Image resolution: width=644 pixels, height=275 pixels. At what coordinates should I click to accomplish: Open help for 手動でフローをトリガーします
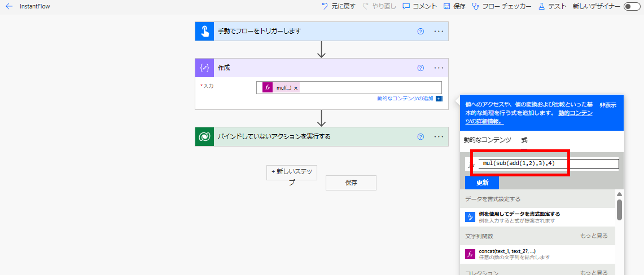click(420, 31)
